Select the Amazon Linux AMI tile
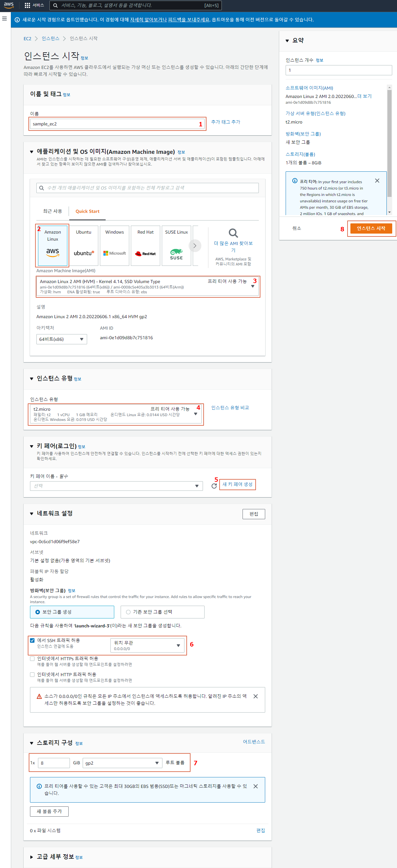 coord(53,246)
